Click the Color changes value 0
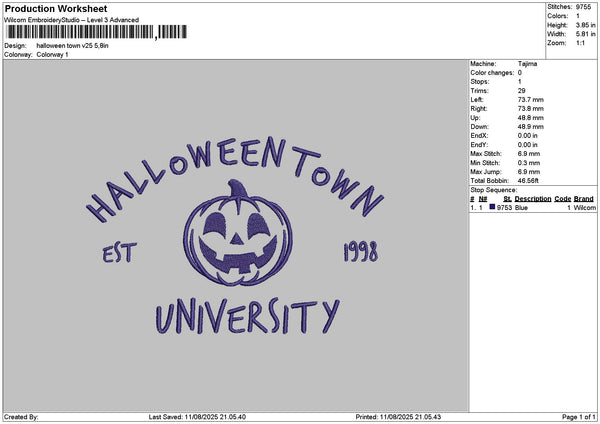Screen dimensions: 600x424 520,73
